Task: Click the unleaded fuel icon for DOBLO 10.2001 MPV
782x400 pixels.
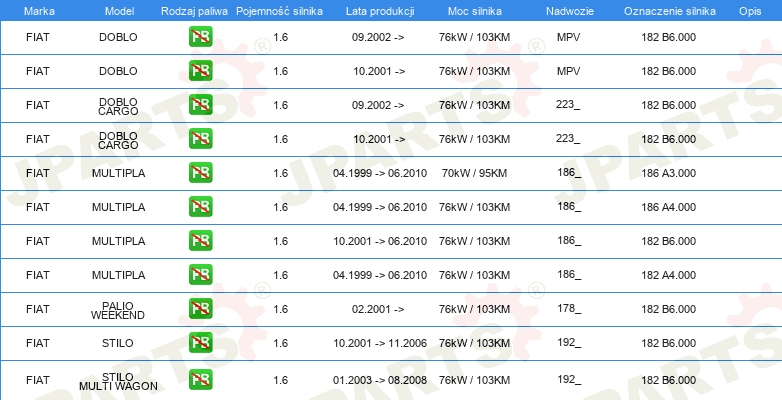Action: click(x=200, y=71)
